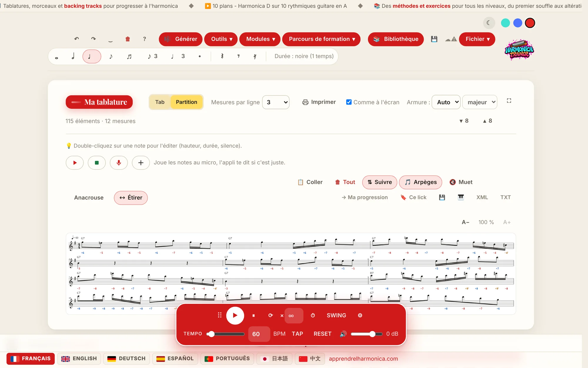The width and height of the screenshot is (588, 368).
Task: Click the Générer button
Action: point(181,39)
